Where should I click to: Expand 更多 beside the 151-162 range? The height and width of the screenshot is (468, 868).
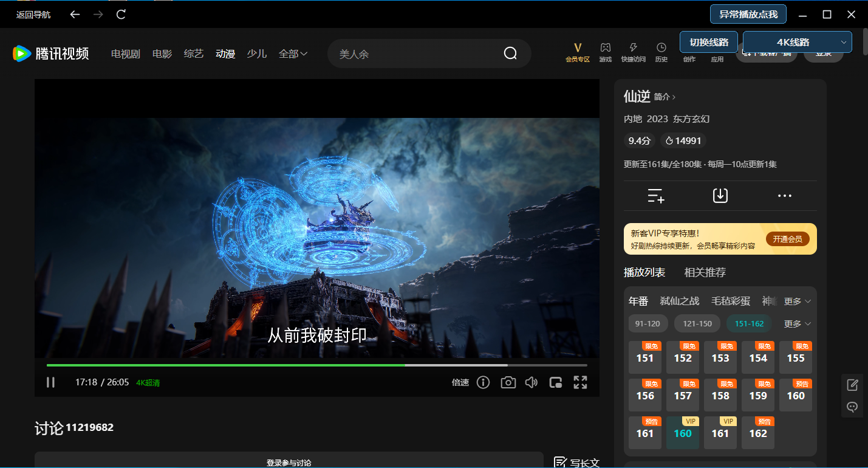(x=798, y=324)
